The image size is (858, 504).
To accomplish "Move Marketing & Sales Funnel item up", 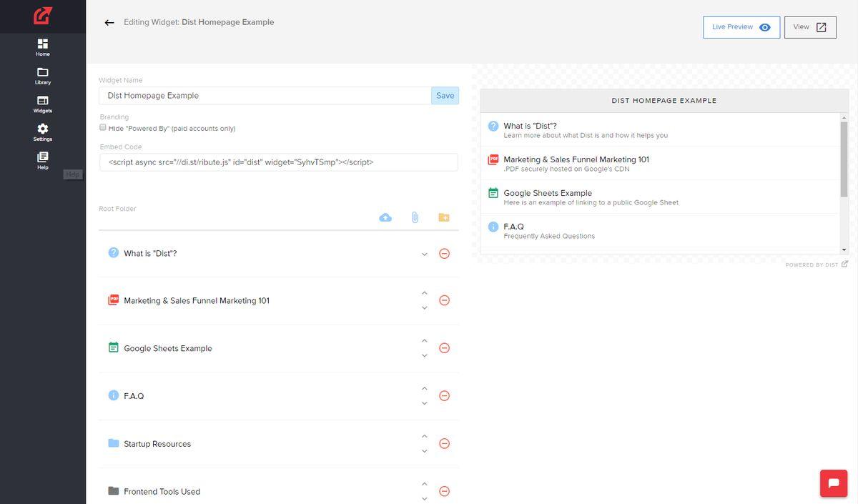I will coord(425,293).
